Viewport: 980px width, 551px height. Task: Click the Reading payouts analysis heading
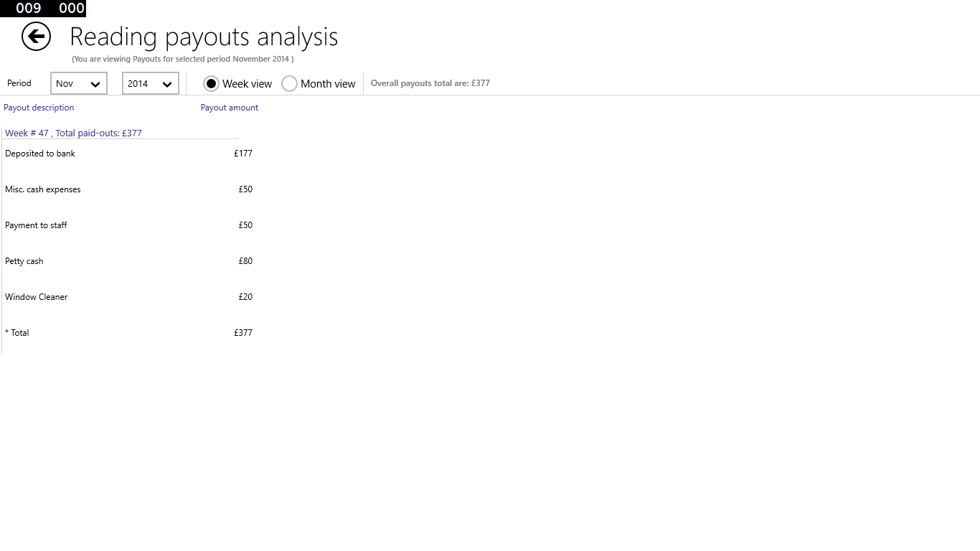coord(203,36)
